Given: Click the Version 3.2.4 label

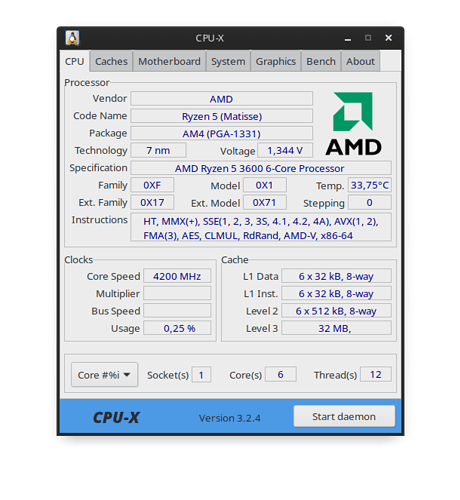Looking at the screenshot, I should (x=230, y=418).
